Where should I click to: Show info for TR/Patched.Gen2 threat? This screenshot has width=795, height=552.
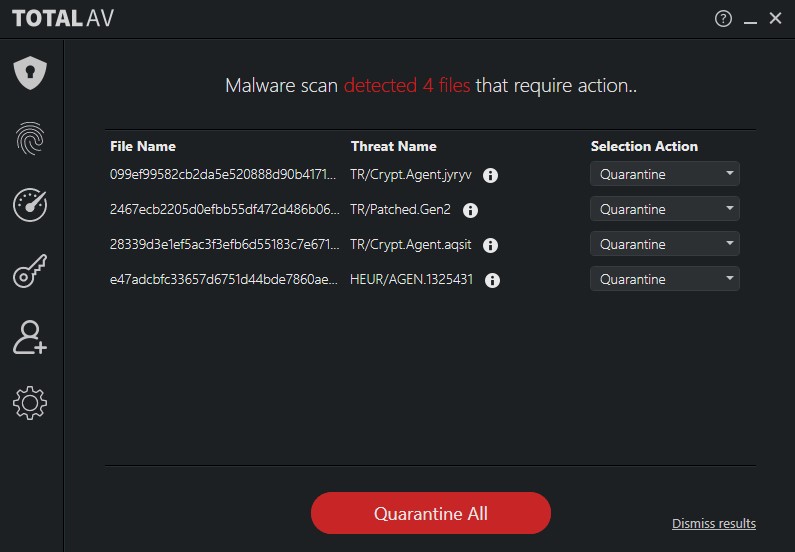(471, 210)
